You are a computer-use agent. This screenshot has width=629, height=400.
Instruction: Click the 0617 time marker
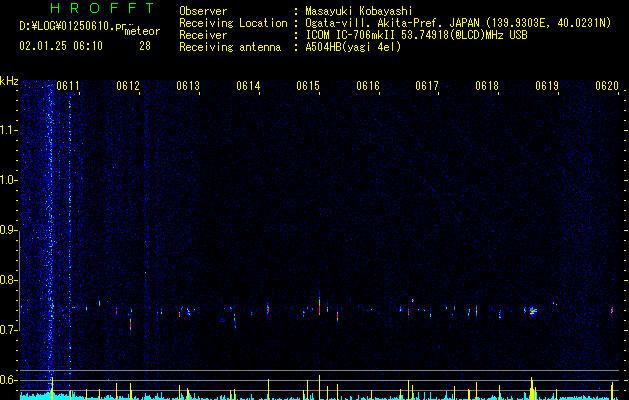click(x=427, y=86)
